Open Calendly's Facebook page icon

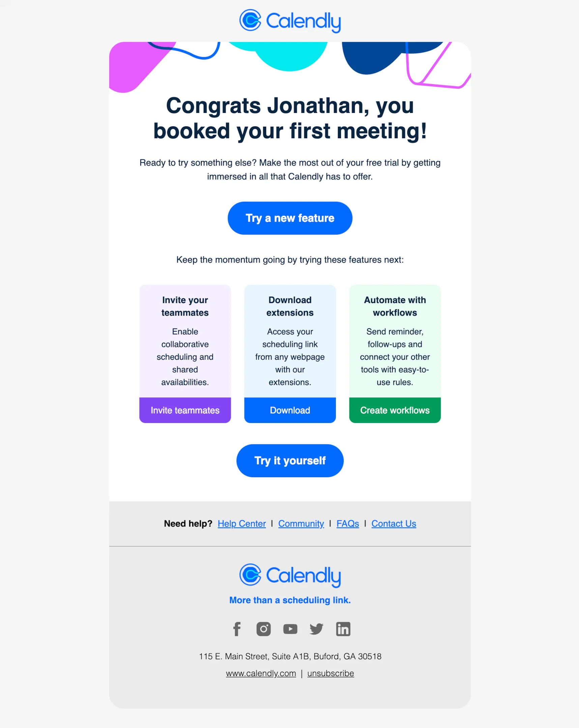coord(236,629)
